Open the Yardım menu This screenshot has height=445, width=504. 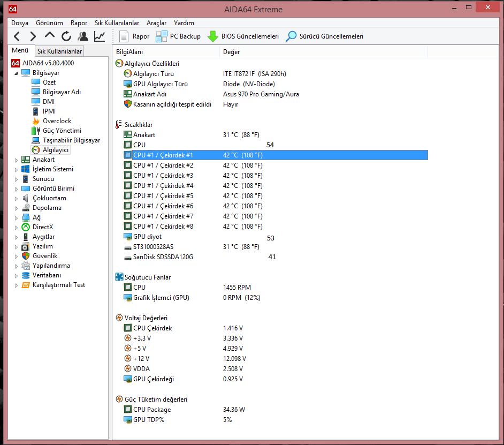[184, 23]
